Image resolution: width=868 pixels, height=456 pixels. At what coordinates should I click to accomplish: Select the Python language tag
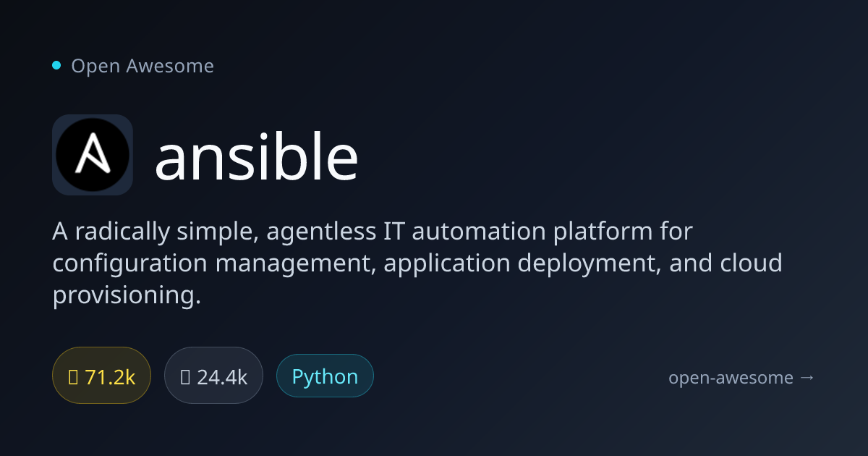325,376
